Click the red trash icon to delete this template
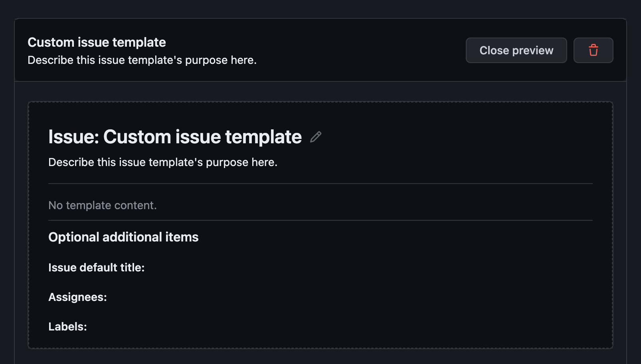The image size is (641, 364). (x=594, y=50)
